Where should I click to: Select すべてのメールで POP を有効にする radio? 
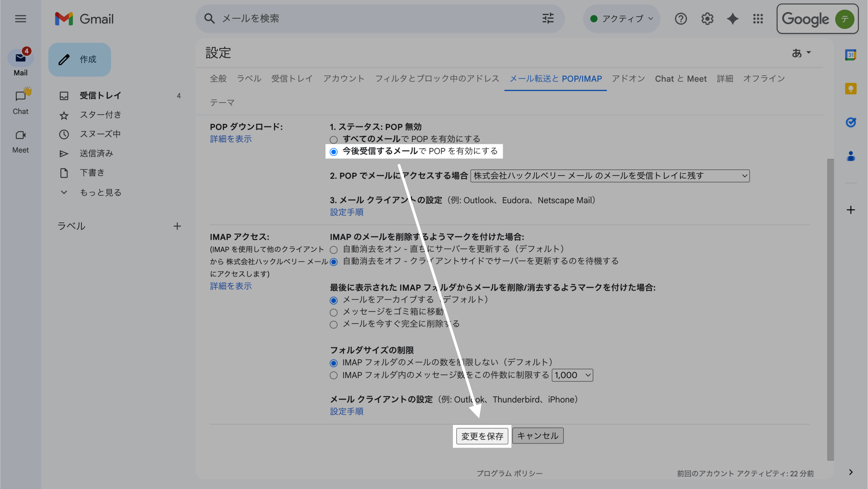(334, 140)
